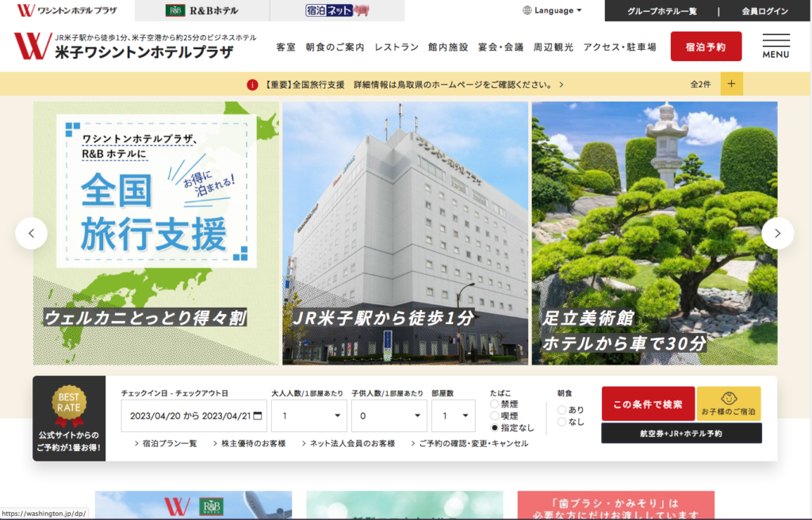
Task: Open 周辺観光 menu item
Action: 553,47
